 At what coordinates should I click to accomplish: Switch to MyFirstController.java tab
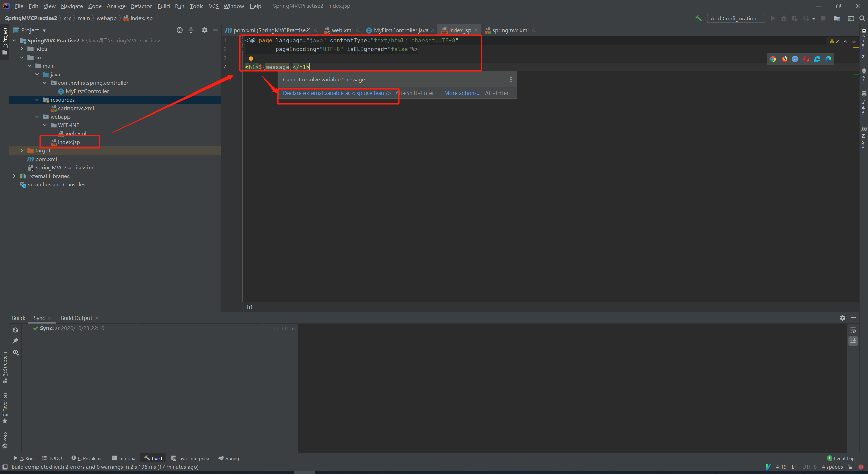click(x=400, y=30)
